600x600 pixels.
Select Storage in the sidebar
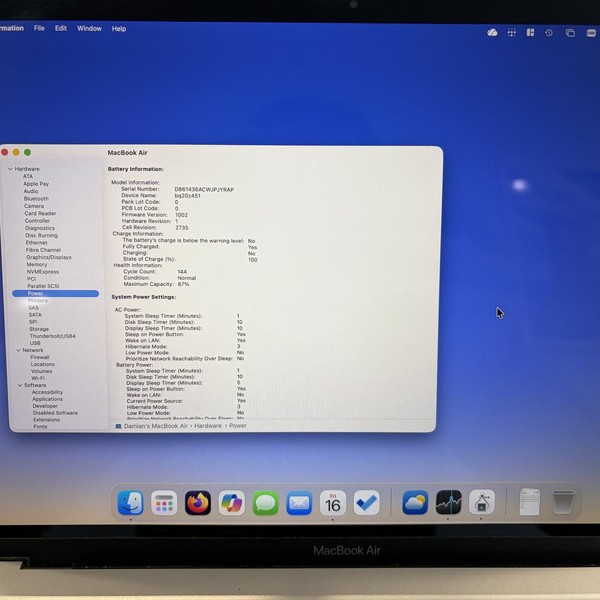click(x=39, y=329)
